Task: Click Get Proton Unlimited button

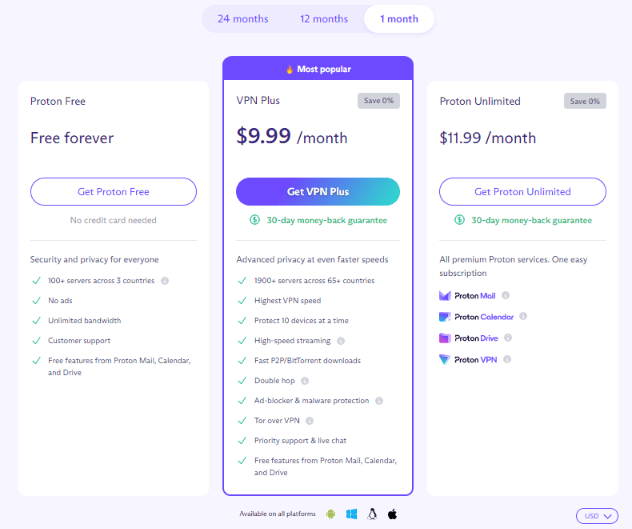Action: tap(522, 192)
